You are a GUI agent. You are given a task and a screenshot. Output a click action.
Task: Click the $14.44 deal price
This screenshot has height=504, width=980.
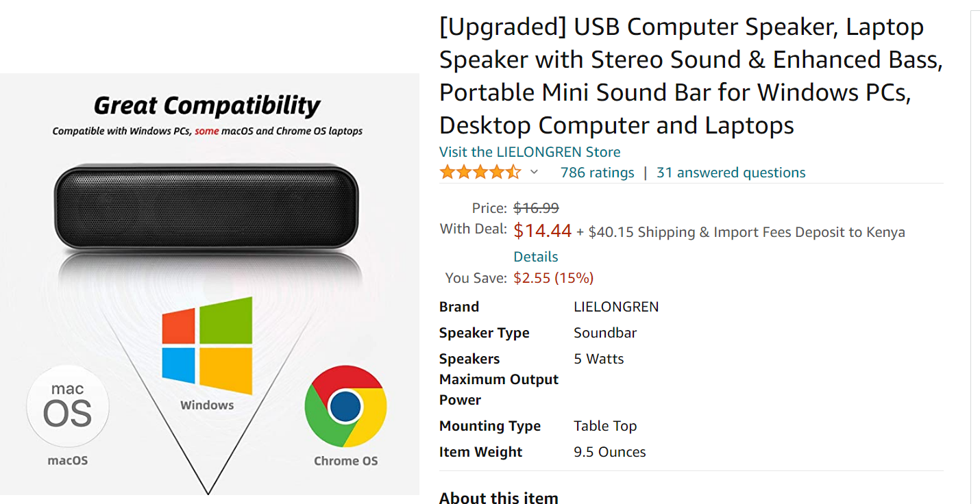[542, 231]
